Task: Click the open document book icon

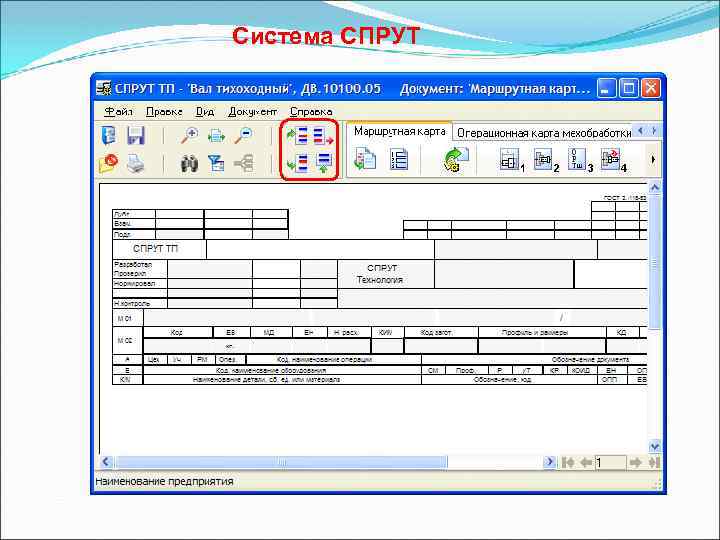Action: (108, 135)
